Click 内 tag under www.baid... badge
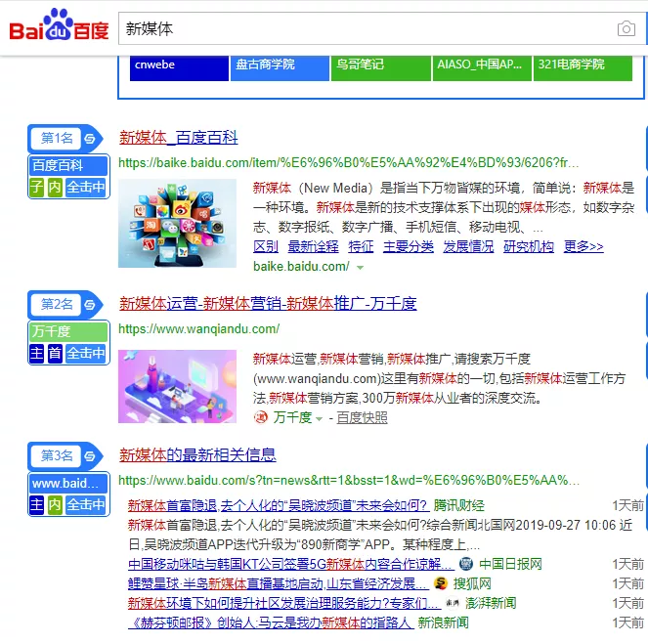648x644 pixels. tap(55, 505)
